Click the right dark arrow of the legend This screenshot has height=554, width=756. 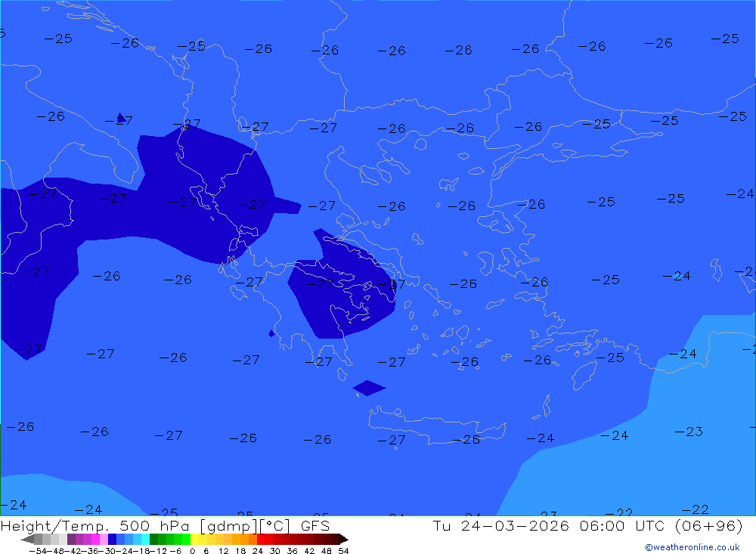[x=344, y=540]
